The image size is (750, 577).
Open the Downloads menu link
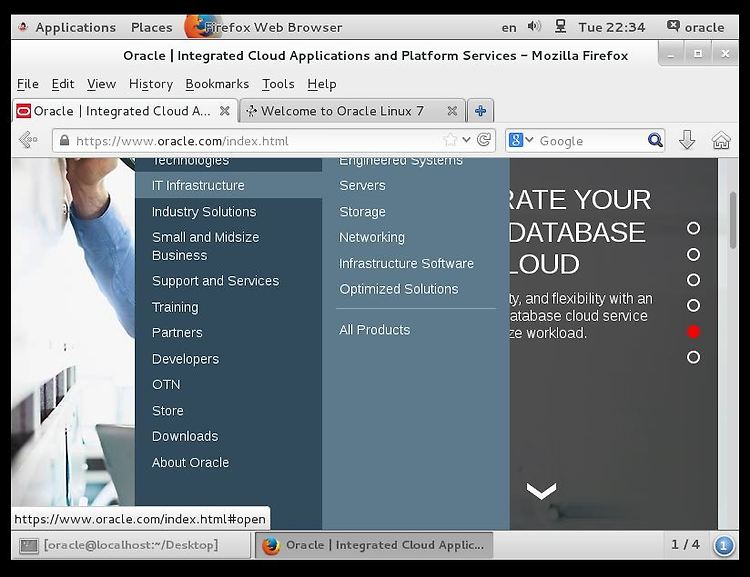(x=185, y=436)
